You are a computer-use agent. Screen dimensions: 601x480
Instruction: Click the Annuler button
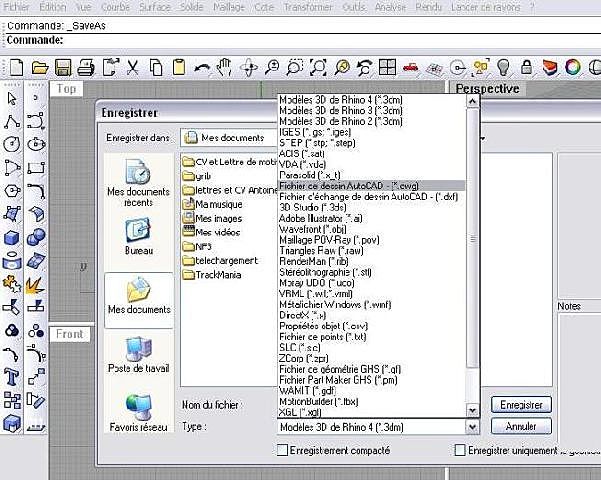[521, 426]
